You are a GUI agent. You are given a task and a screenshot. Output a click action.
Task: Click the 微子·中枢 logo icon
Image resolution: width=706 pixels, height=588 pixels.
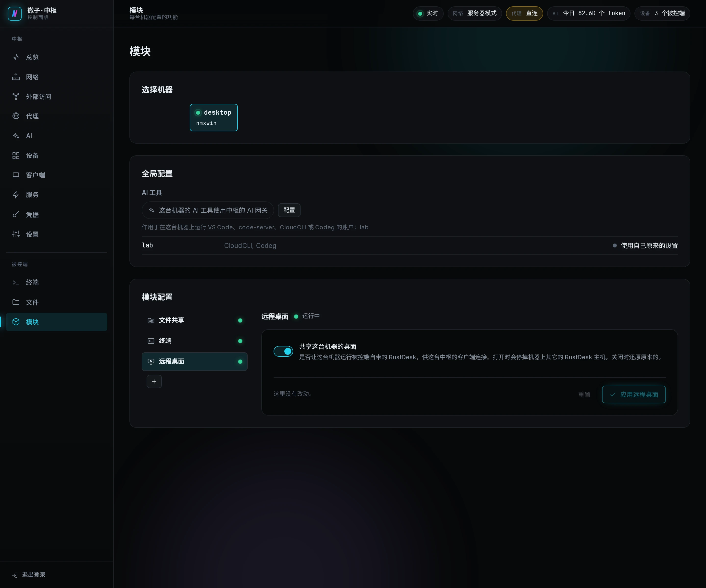pyautogui.click(x=14, y=13)
